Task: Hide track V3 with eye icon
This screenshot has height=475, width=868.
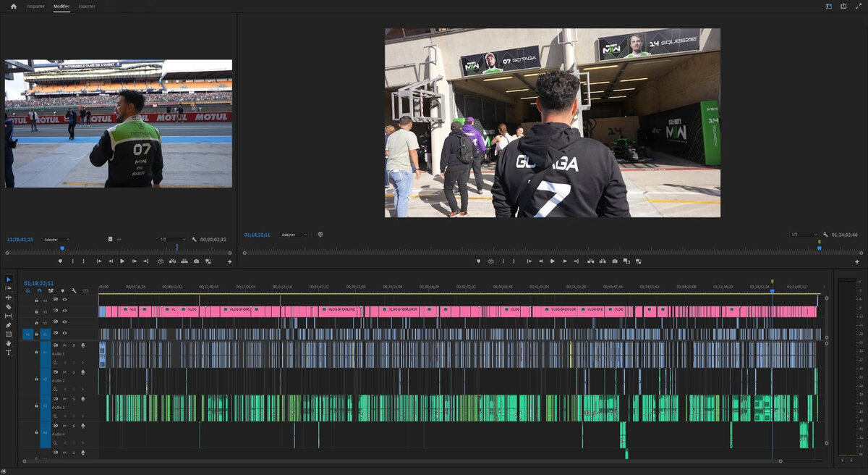Action: pos(65,311)
